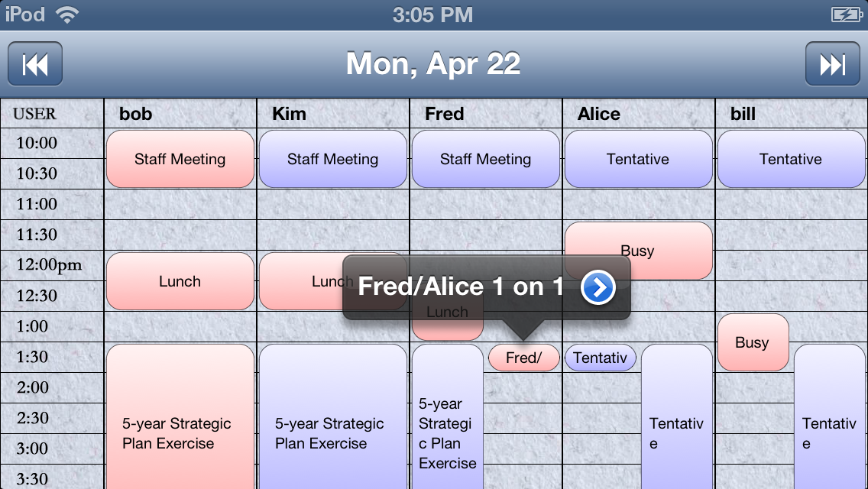This screenshot has width=868, height=489.
Task: Open bob's 5-year Strategic Plan Exercise
Action: pos(180,432)
